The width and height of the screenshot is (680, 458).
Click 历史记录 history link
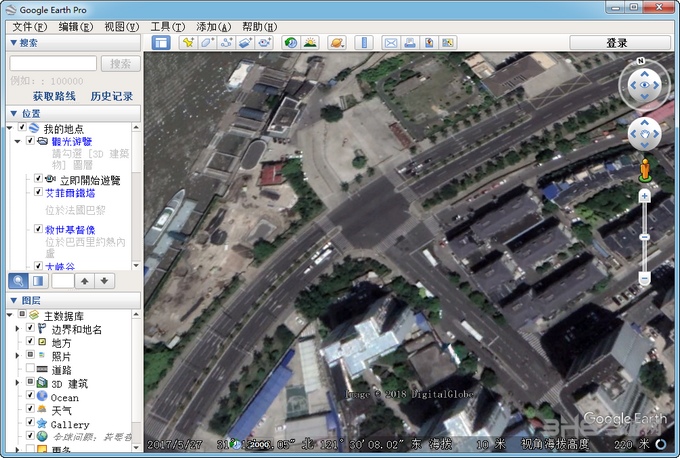[111, 96]
